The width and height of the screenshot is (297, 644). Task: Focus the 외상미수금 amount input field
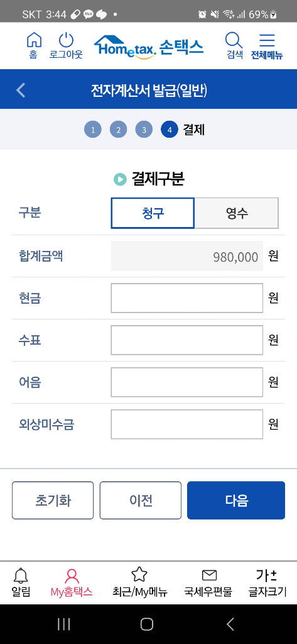click(187, 425)
